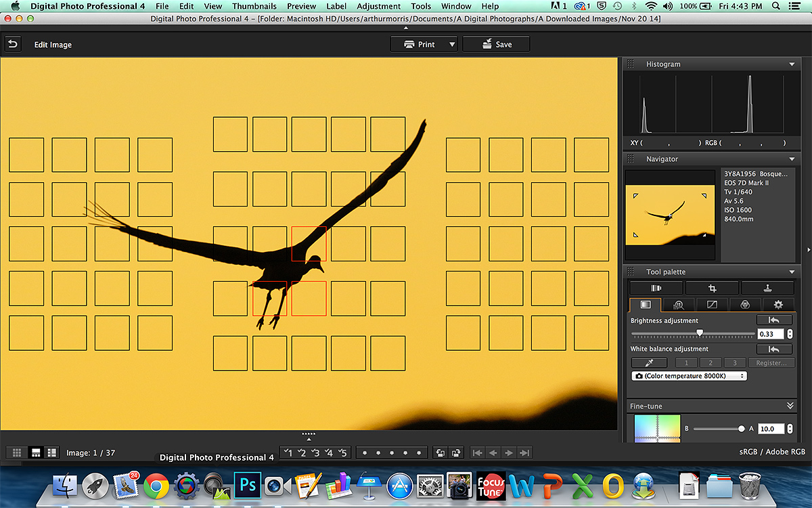Click the back arrow beside Edit Image
Image resolution: width=812 pixels, height=508 pixels.
point(13,44)
